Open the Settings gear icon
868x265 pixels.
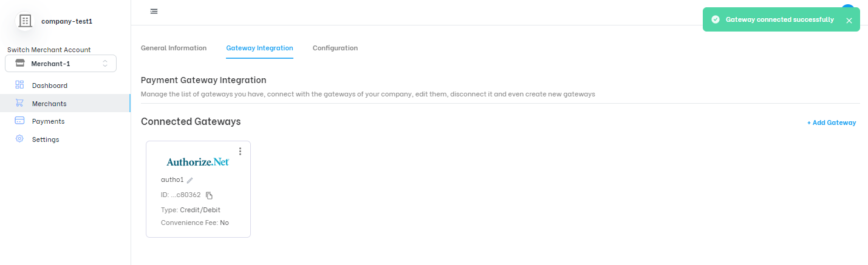point(19,139)
